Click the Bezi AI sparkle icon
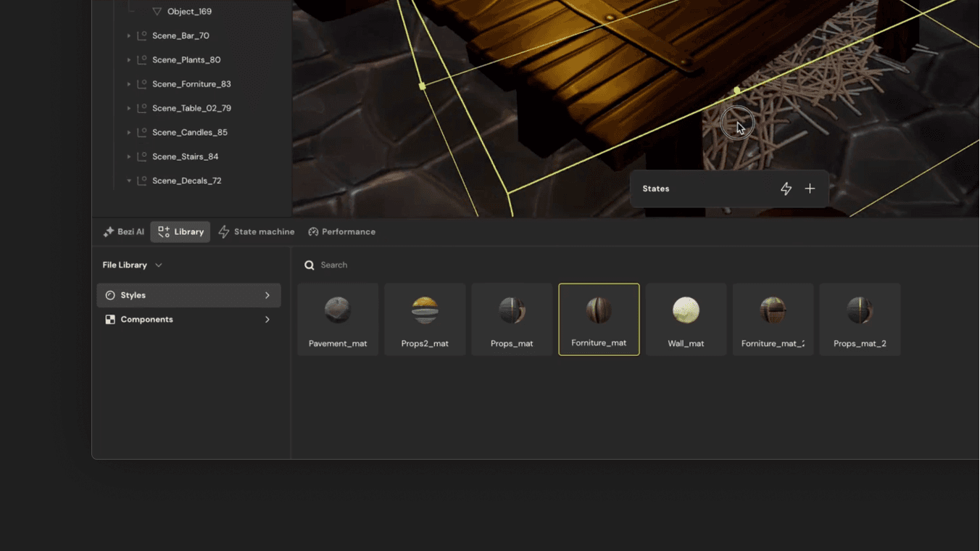The width and height of the screenshot is (980, 551). point(110,231)
